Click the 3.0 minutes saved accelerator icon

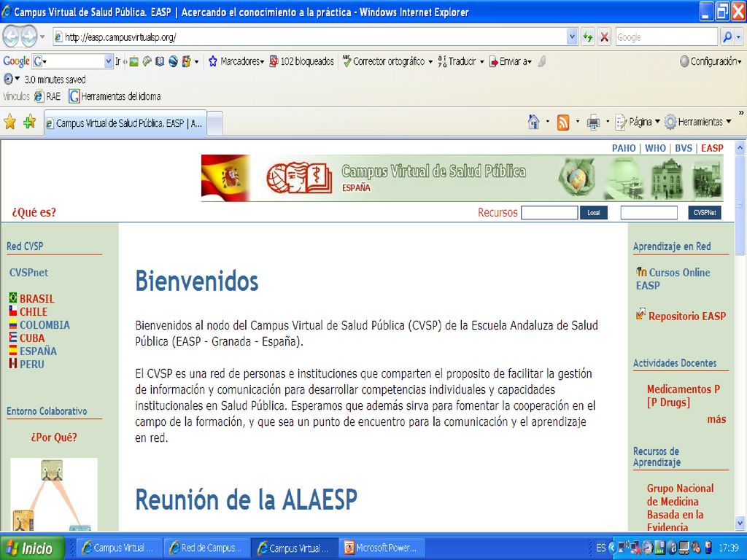tap(8, 79)
